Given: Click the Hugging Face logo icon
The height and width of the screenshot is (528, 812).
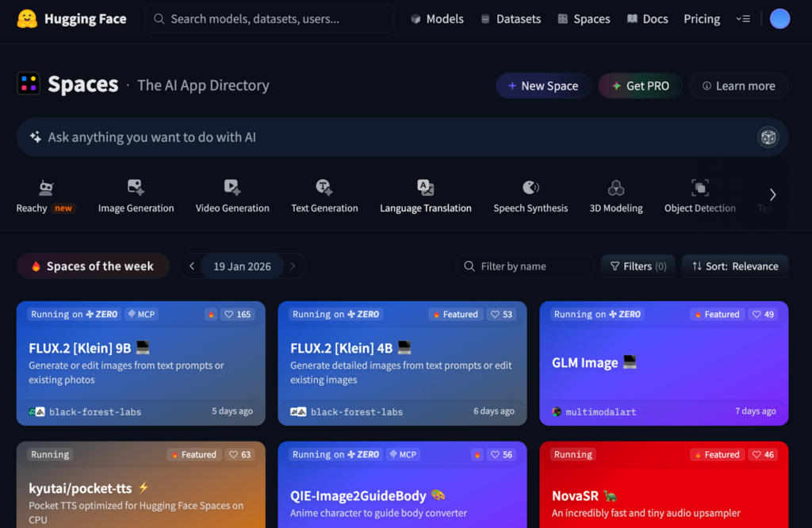Looking at the screenshot, I should [x=28, y=19].
